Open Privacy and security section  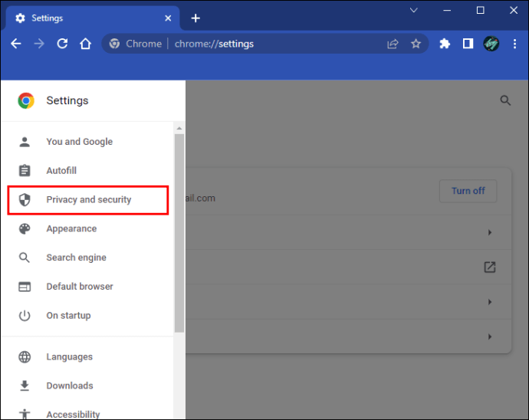(x=87, y=200)
